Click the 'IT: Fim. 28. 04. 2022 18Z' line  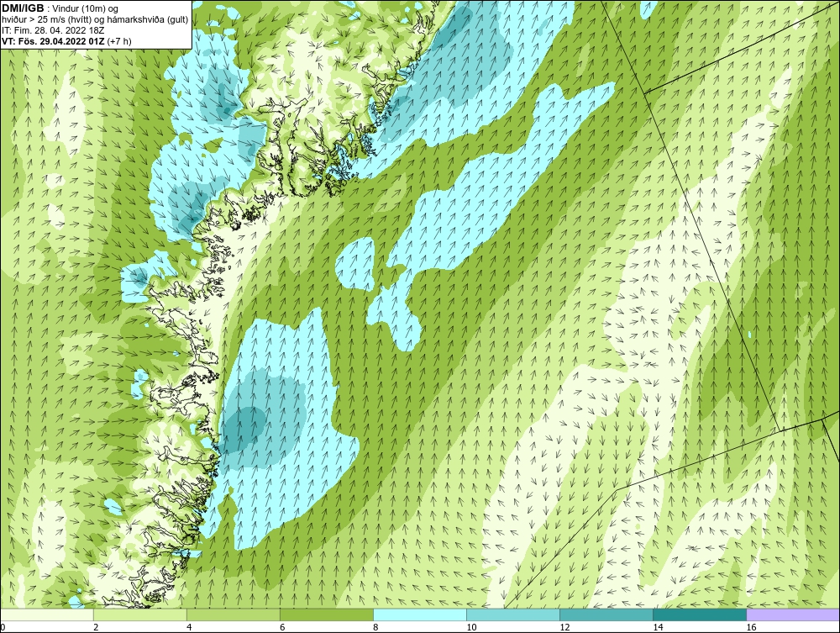[52, 30]
